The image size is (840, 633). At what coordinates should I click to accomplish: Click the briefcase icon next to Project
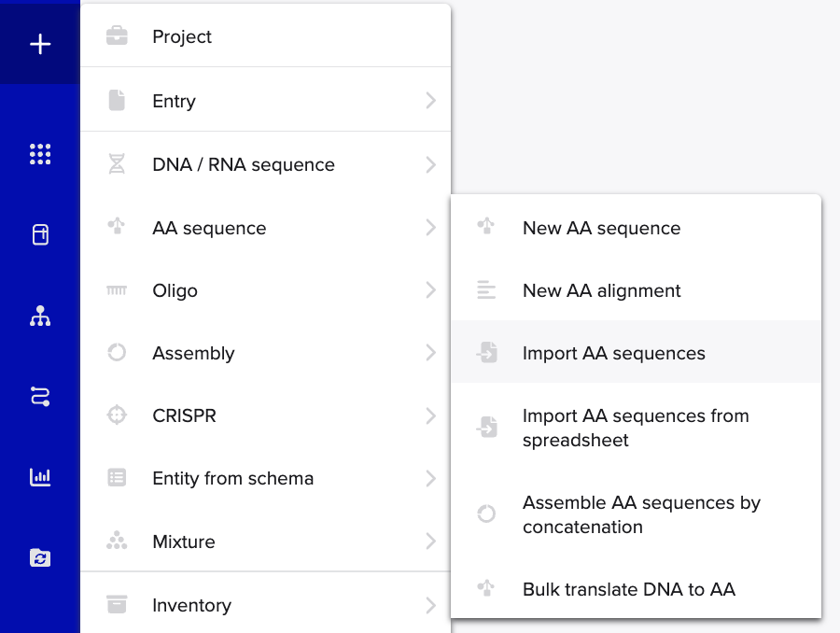pos(117,35)
